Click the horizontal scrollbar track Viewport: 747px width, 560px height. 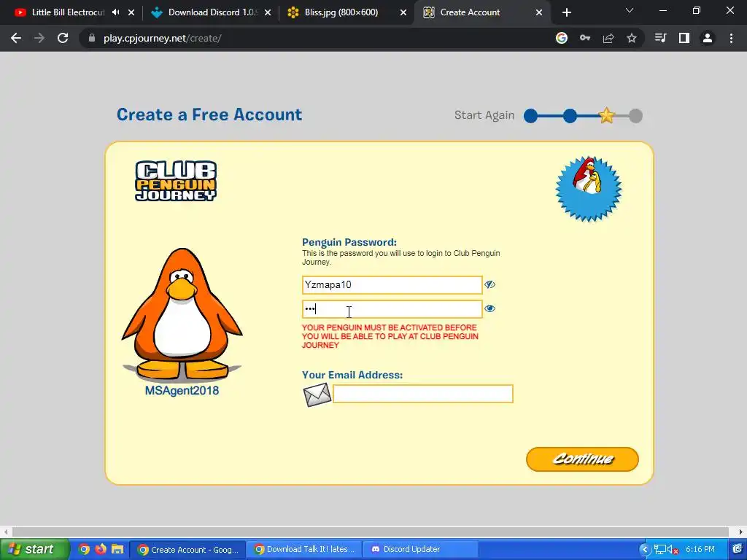(371, 532)
